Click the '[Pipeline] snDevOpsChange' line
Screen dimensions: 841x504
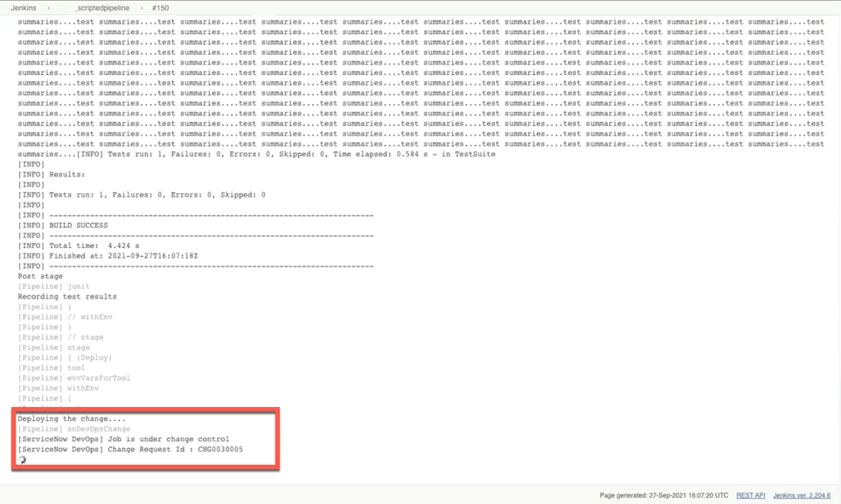pos(74,429)
